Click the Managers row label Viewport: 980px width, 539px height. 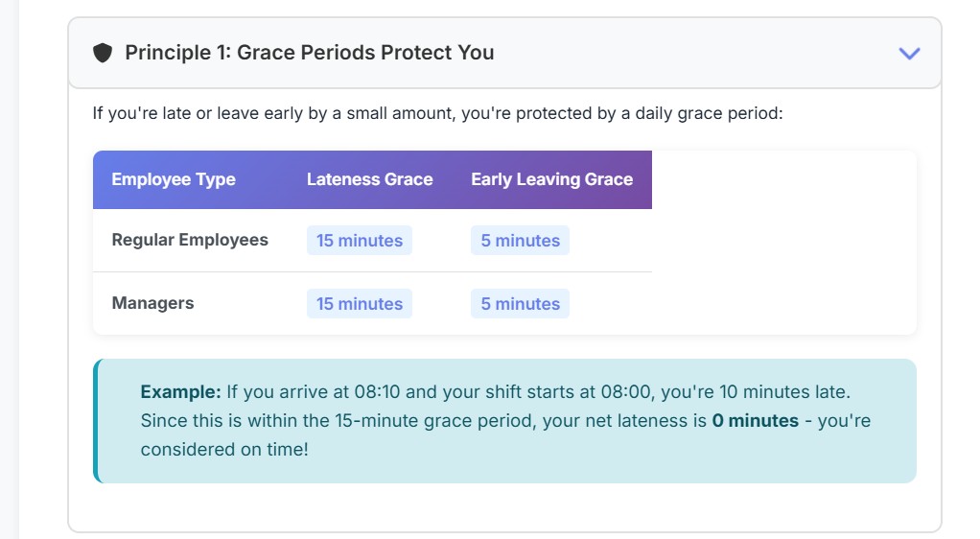pyautogui.click(x=152, y=303)
